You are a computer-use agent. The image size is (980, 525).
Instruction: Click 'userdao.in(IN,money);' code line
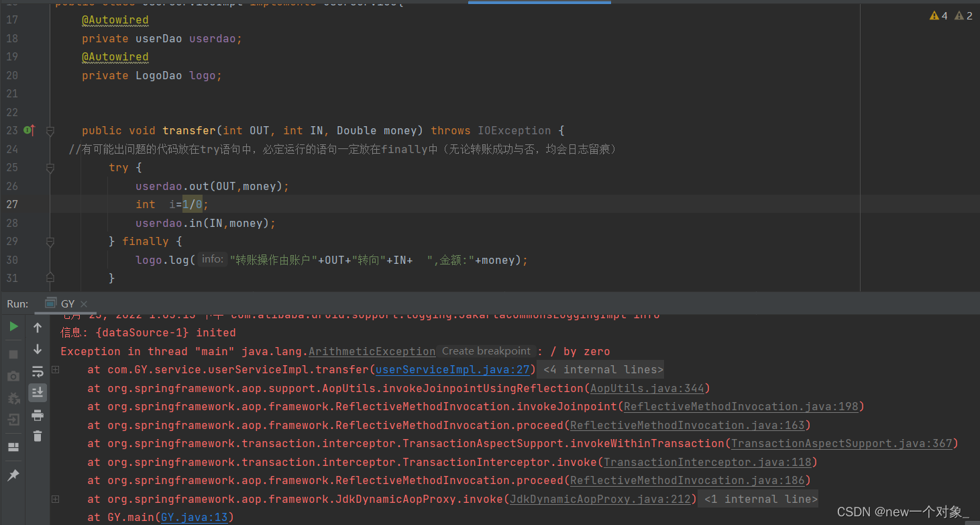pyautogui.click(x=205, y=223)
